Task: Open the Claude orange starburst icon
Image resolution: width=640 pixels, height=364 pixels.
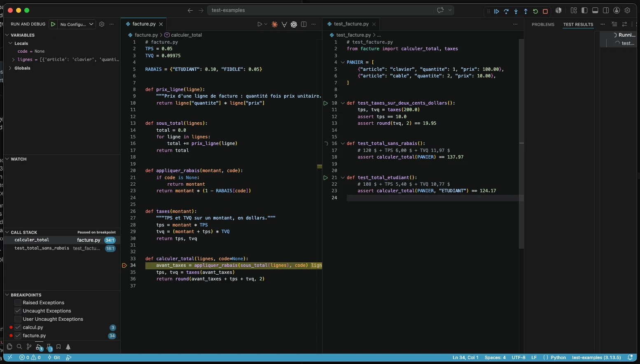Action: coord(274,24)
